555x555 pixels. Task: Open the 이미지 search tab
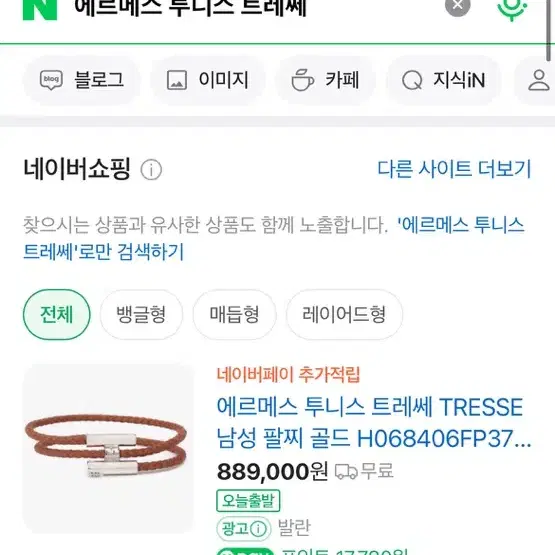(208, 80)
